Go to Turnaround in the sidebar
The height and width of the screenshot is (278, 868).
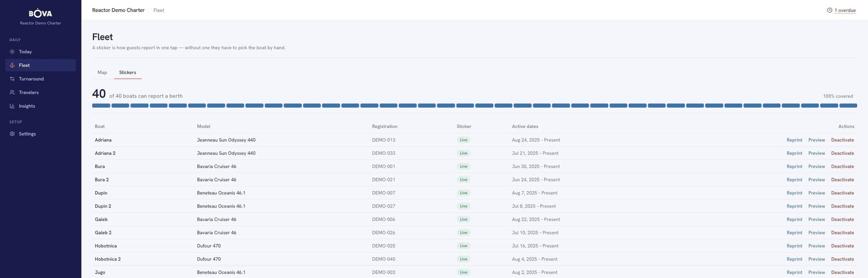tap(41, 79)
